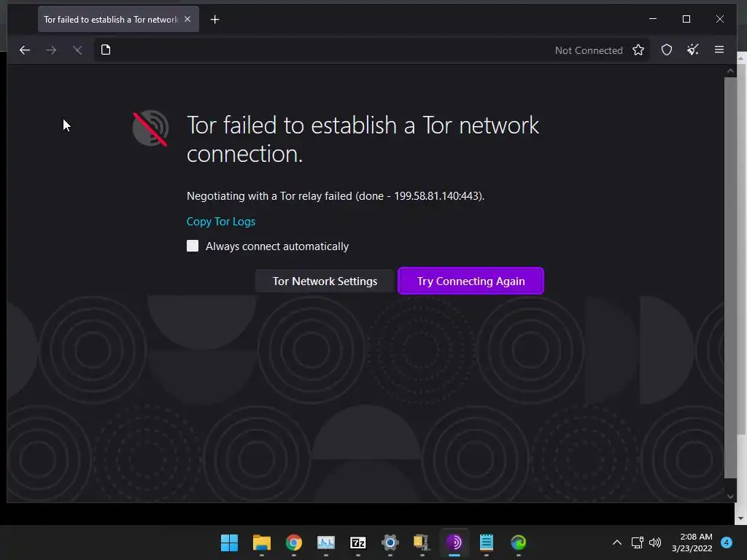Stop page loading with the X button
The image size is (747, 560).
77,50
